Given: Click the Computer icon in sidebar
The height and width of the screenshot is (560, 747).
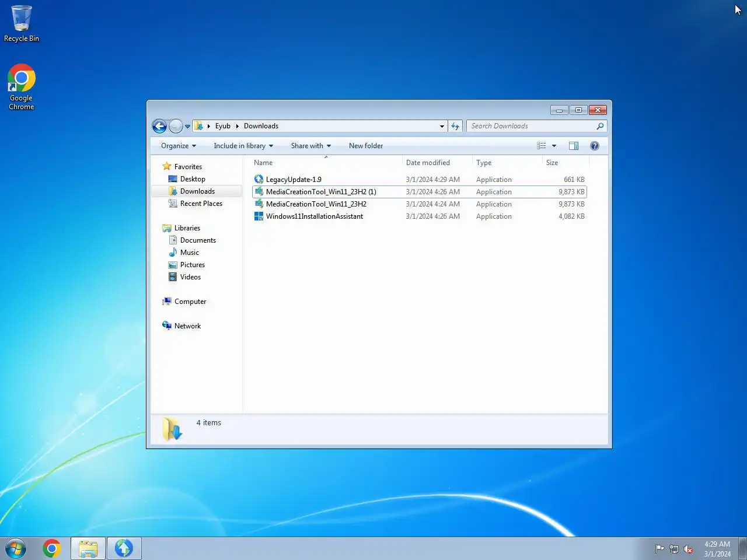Looking at the screenshot, I should (x=167, y=302).
